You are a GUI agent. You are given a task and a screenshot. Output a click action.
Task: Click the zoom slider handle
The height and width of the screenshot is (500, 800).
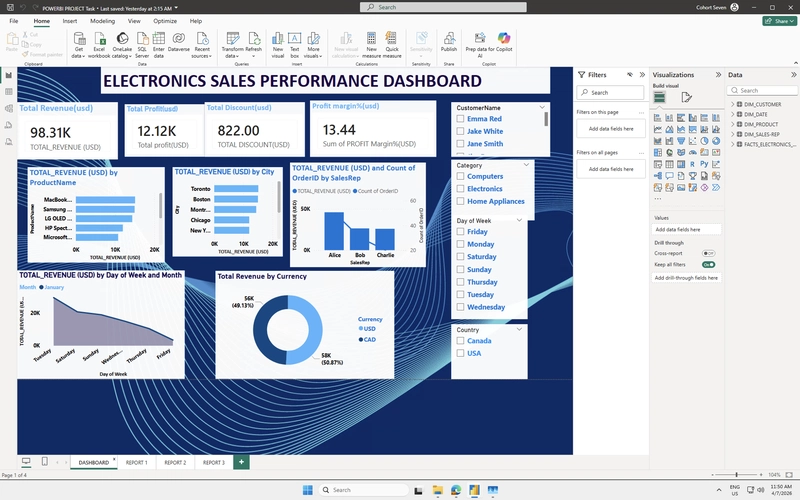click(736, 474)
